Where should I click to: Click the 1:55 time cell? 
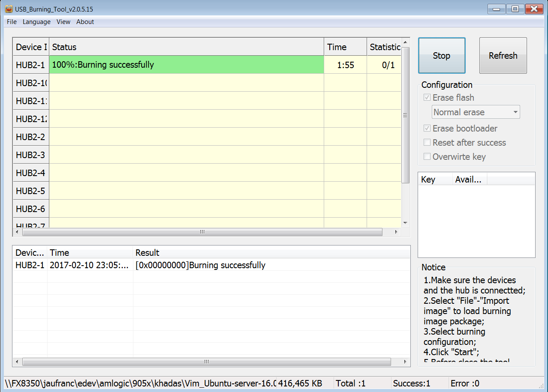point(345,65)
